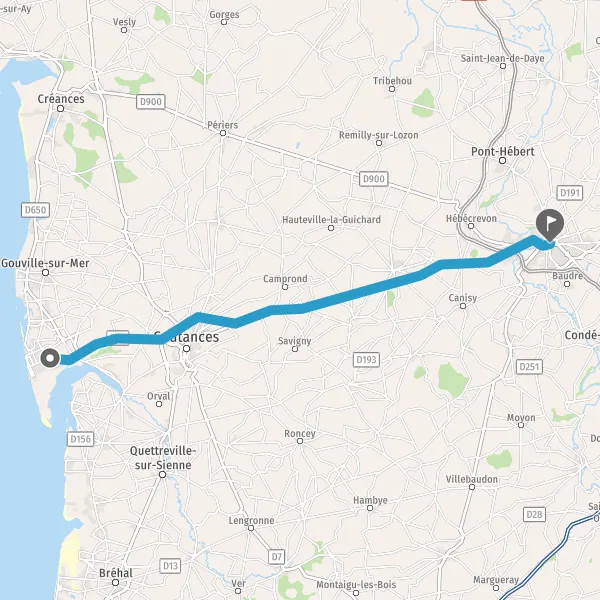Select the D7 road badge

(x=276, y=557)
